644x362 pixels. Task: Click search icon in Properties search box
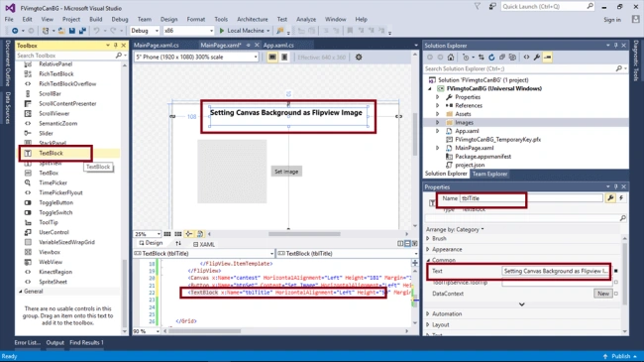coord(622,218)
